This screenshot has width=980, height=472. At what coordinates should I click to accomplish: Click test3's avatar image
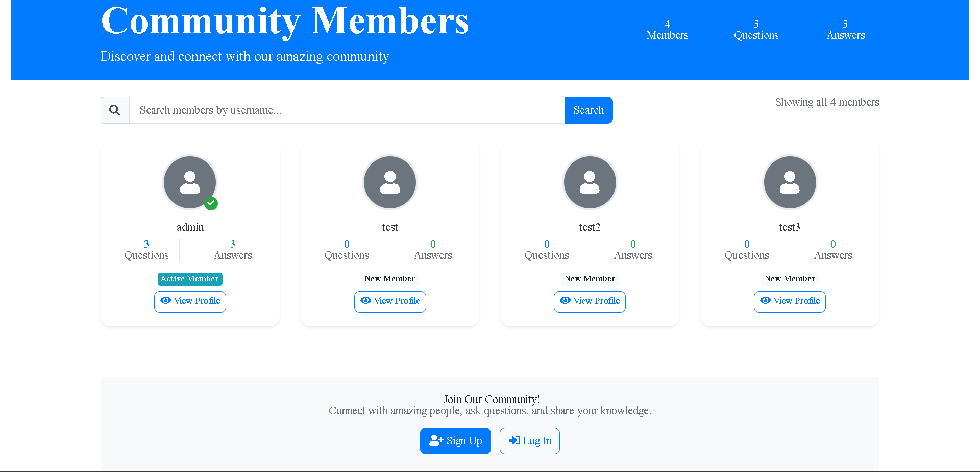790,182
